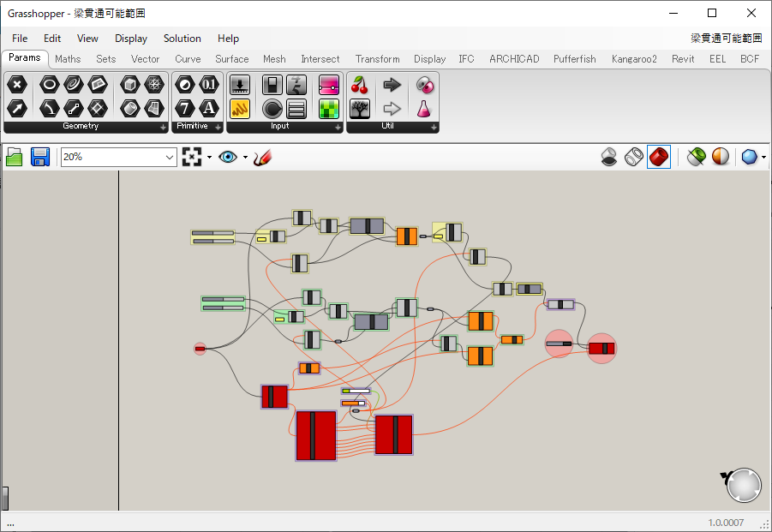Image resolution: width=772 pixels, height=532 pixels.
Task: Open the Solution menu
Action: tap(183, 39)
